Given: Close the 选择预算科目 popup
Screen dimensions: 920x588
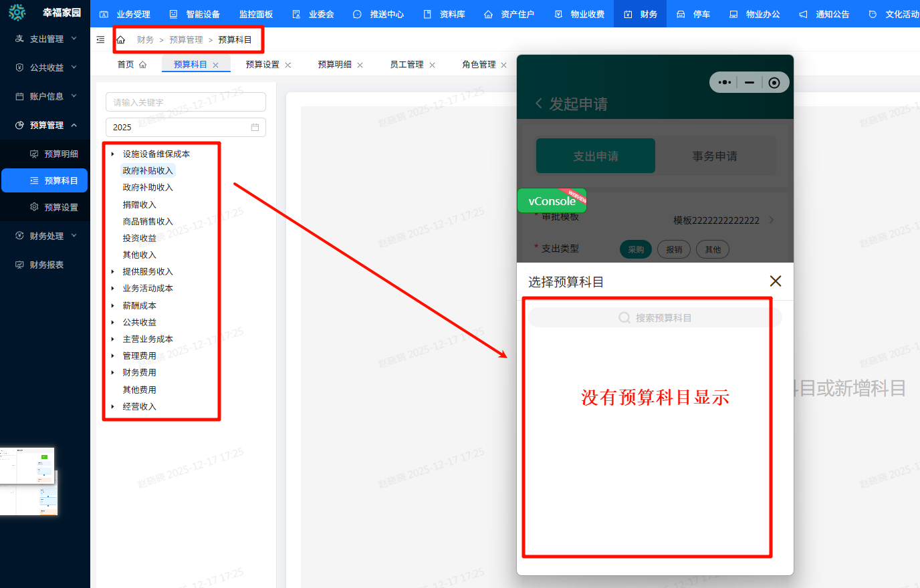Looking at the screenshot, I should [x=776, y=281].
